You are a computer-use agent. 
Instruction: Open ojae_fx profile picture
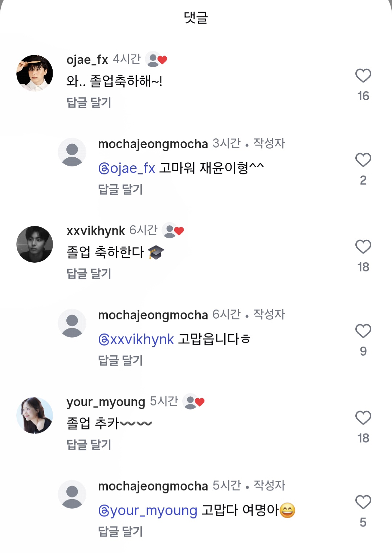click(35, 73)
